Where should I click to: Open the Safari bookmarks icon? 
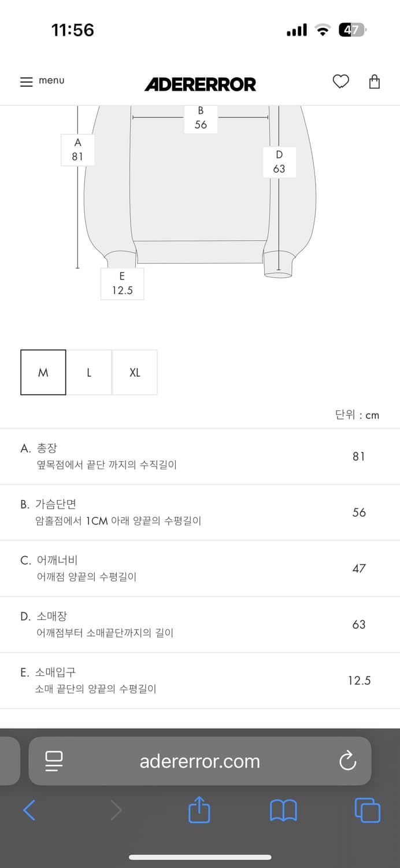tap(283, 810)
